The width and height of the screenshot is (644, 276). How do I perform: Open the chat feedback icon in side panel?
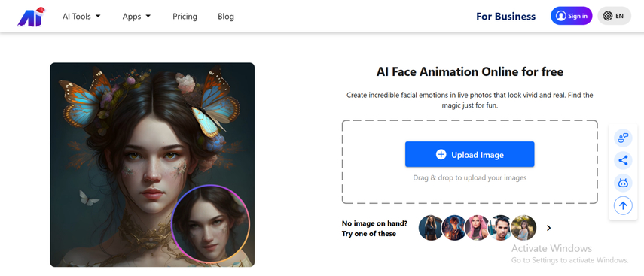(623, 138)
